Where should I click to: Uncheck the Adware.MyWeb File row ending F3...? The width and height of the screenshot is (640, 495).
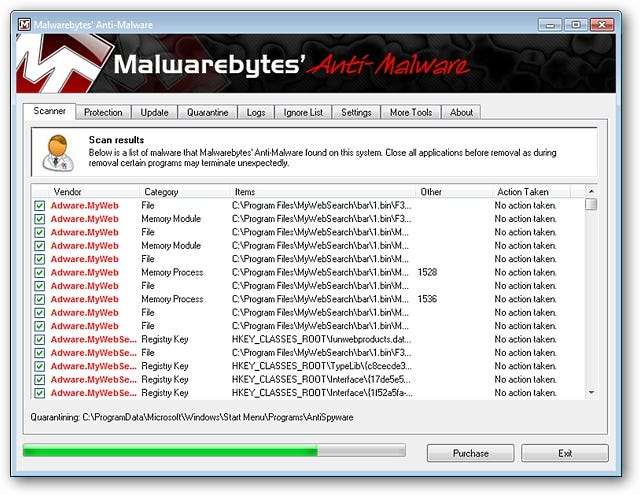40,206
